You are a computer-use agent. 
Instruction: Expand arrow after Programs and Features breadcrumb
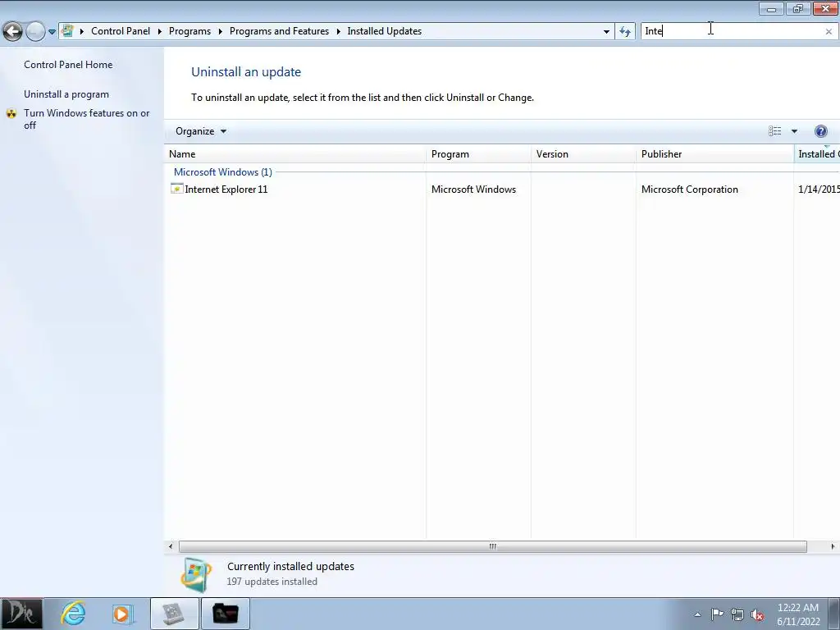(x=338, y=31)
